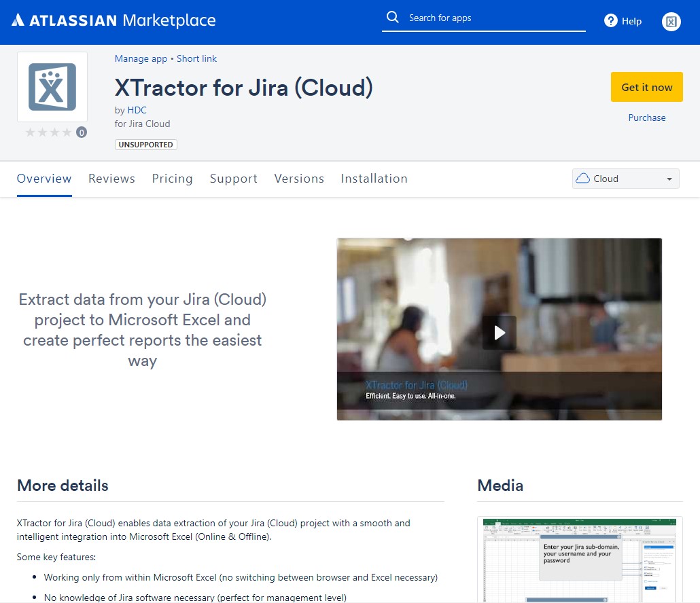This screenshot has width=700, height=603.
Task: Open the Versions tab
Action: pos(299,179)
